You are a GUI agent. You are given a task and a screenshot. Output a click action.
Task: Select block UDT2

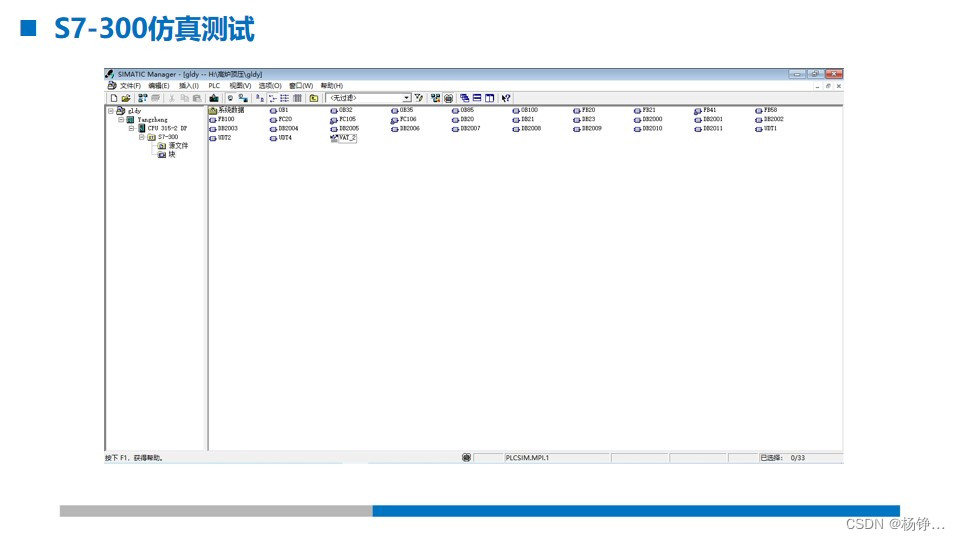coord(220,138)
